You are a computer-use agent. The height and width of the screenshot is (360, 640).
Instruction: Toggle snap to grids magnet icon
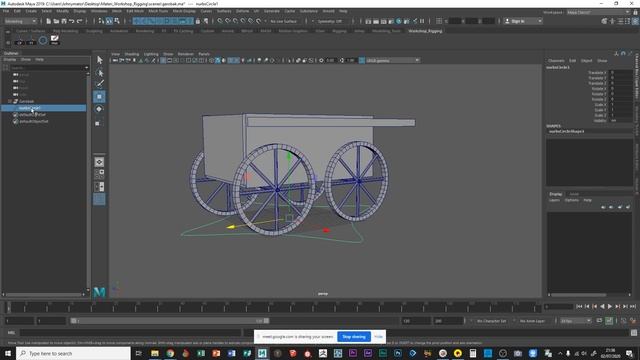coord(220,21)
